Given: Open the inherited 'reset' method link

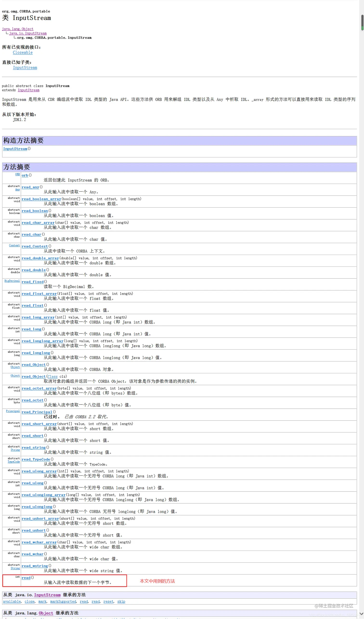Looking at the screenshot, I should 109,602.
